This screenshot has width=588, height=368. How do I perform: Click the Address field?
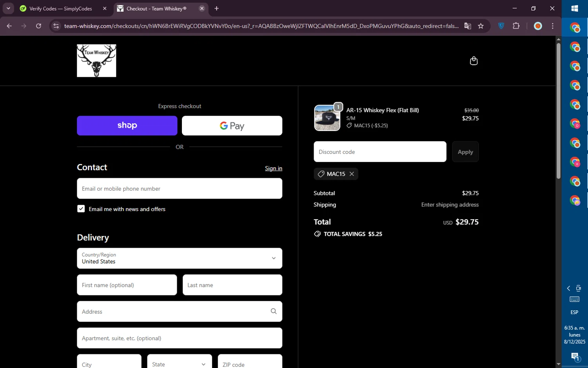pos(180,312)
